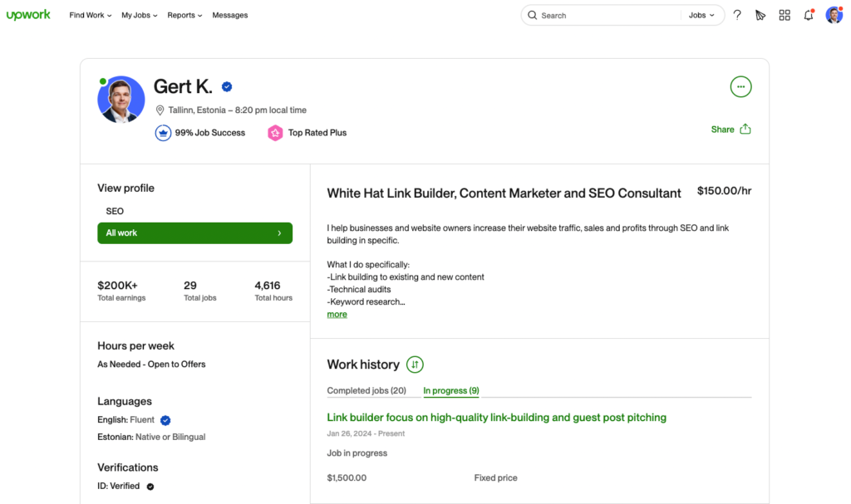Click the Gert K. name heading

[x=183, y=87]
